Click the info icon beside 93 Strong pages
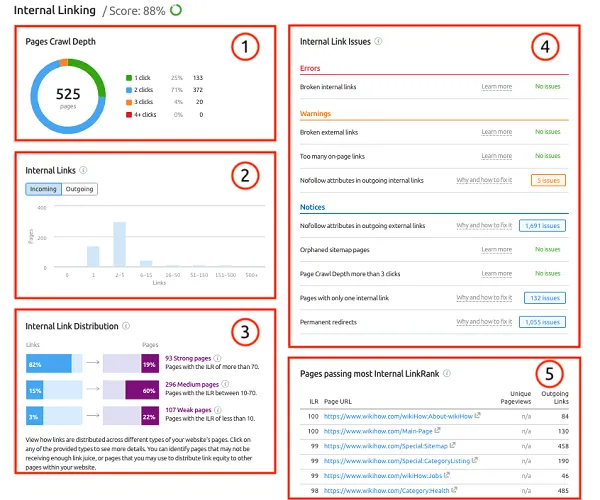The height and width of the screenshot is (500, 600). [x=217, y=358]
